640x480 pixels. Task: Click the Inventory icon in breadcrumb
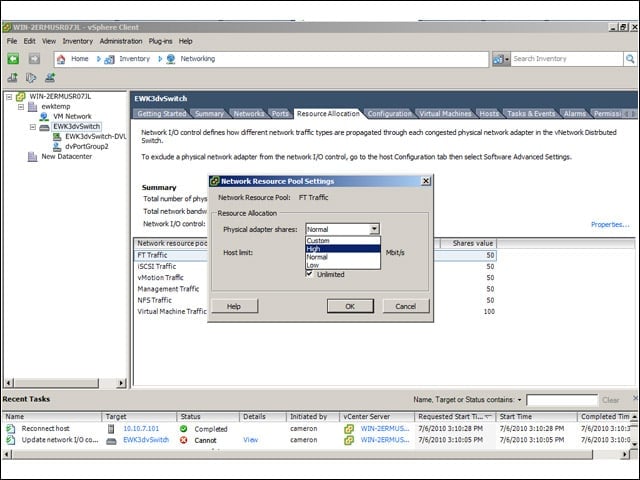[x=109, y=59]
